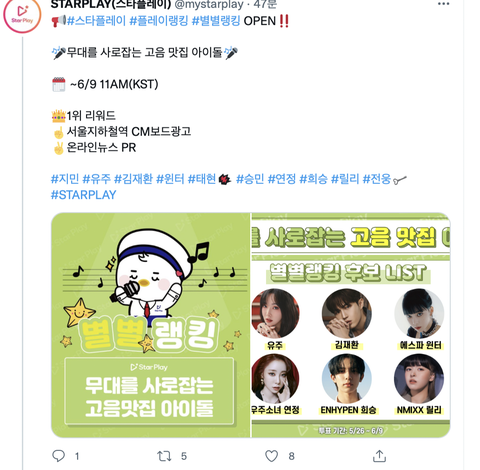The width and height of the screenshot is (480, 470).
Task: Open the #별별랭킹 hashtag
Action: pos(216,21)
